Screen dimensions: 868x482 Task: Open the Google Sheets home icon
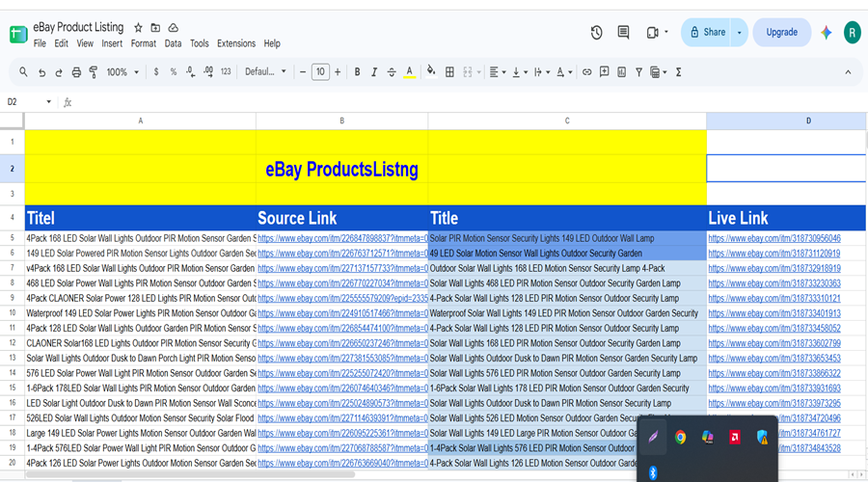(x=18, y=35)
